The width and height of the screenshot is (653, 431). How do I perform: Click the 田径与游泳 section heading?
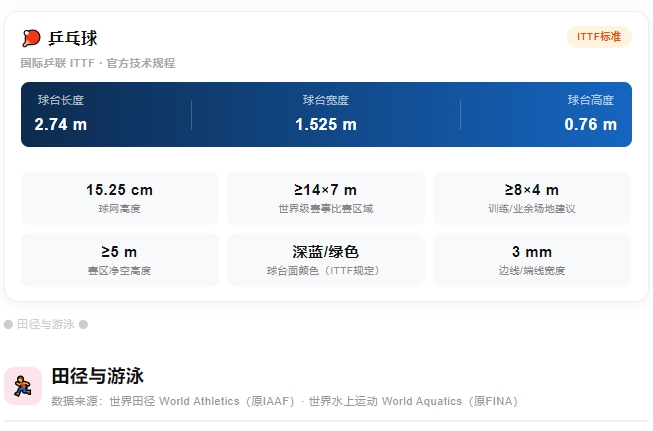(x=98, y=376)
